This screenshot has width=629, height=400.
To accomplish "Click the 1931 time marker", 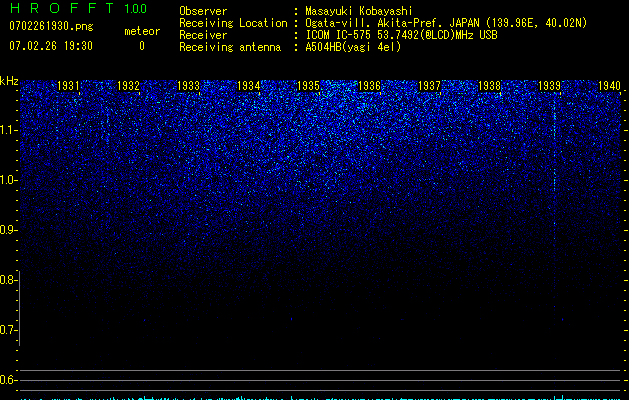I will click(68, 85).
